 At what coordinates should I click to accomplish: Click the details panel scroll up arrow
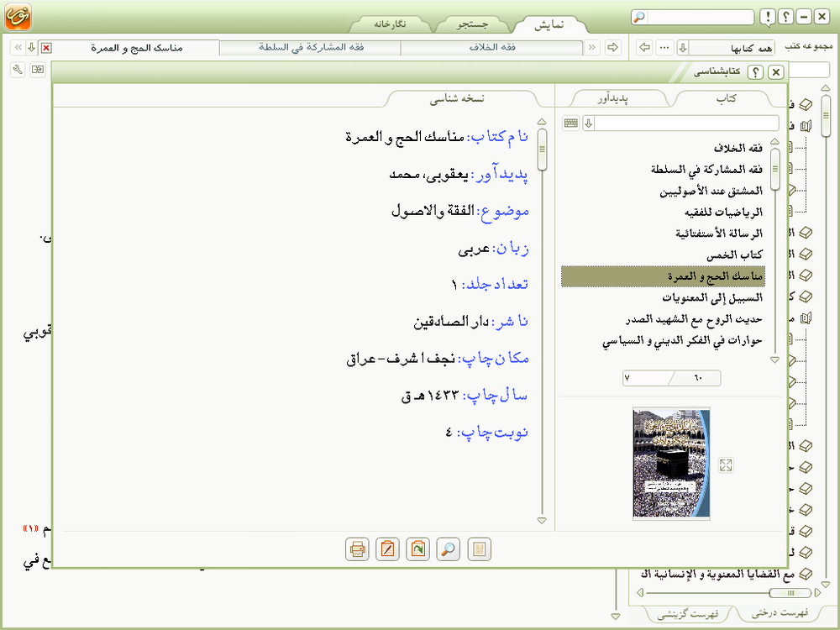(x=542, y=122)
